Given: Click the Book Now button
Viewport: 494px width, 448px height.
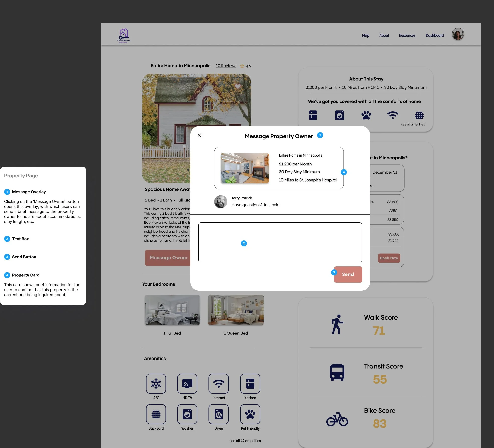Looking at the screenshot, I should tap(389, 258).
